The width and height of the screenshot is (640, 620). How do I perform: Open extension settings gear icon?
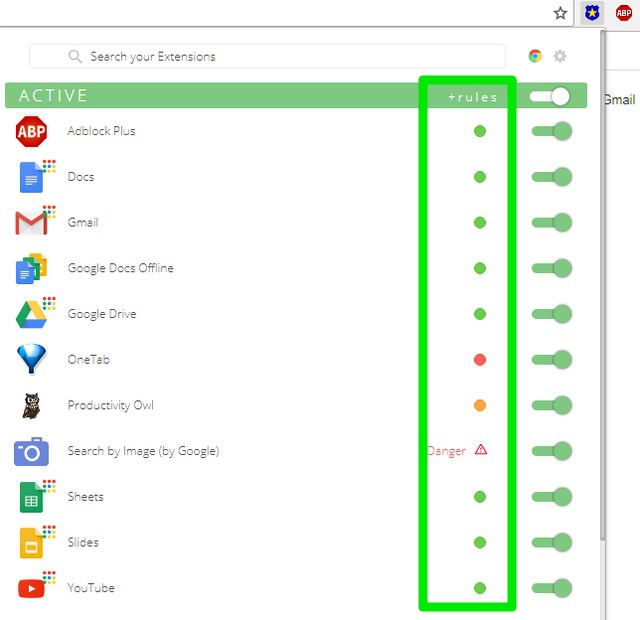click(x=560, y=56)
